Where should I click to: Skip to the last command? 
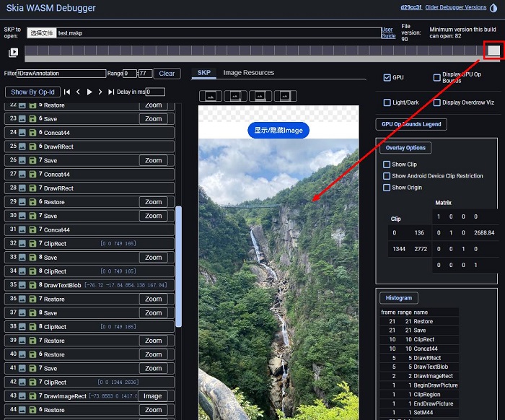point(111,92)
